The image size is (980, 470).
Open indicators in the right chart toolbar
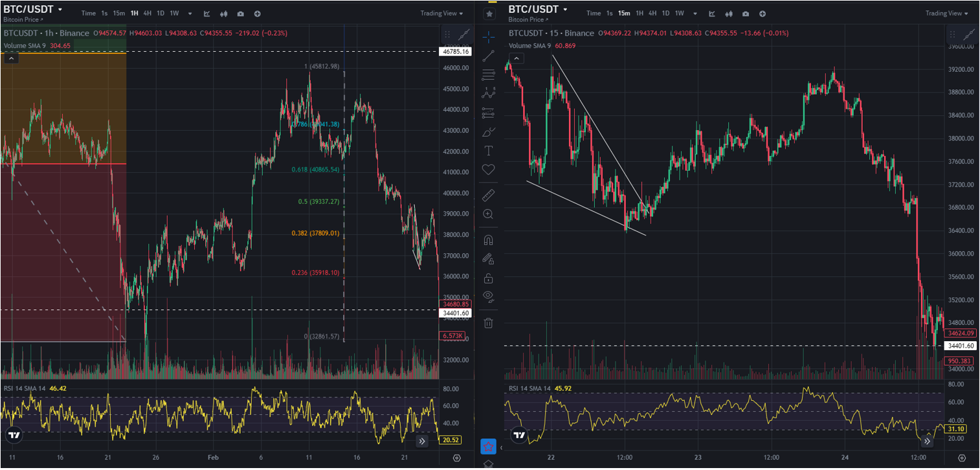click(x=712, y=13)
